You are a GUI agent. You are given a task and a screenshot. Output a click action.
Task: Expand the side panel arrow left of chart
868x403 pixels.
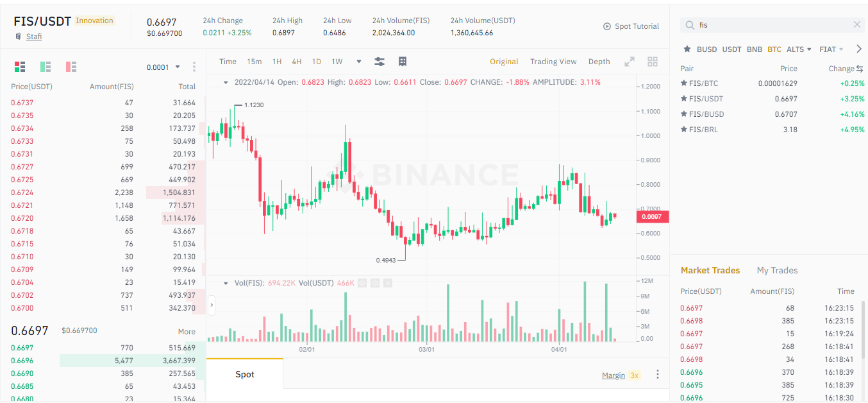pos(212,305)
